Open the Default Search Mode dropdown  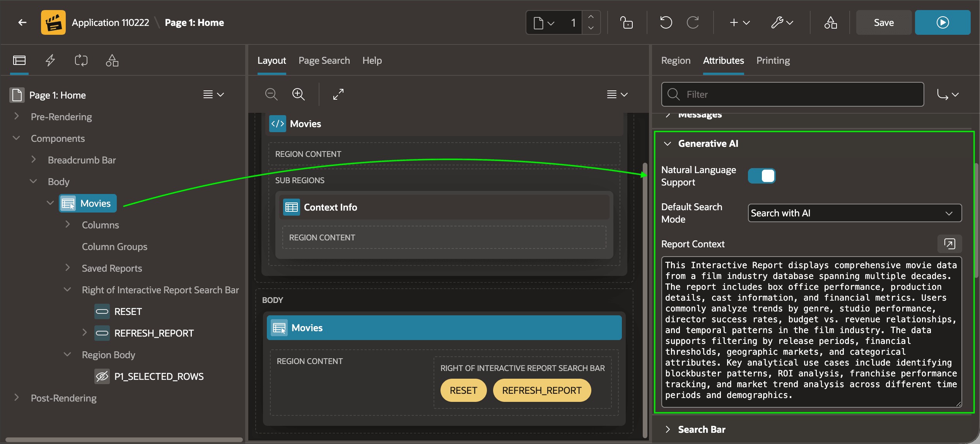855,213
